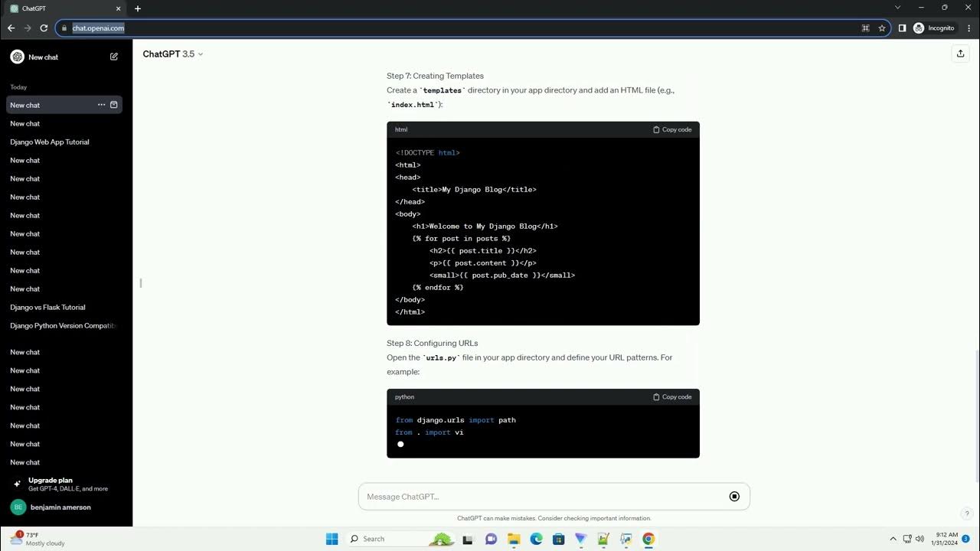Toggle the browser side panel
Screen dimensions: 980x551
point(902,28)
